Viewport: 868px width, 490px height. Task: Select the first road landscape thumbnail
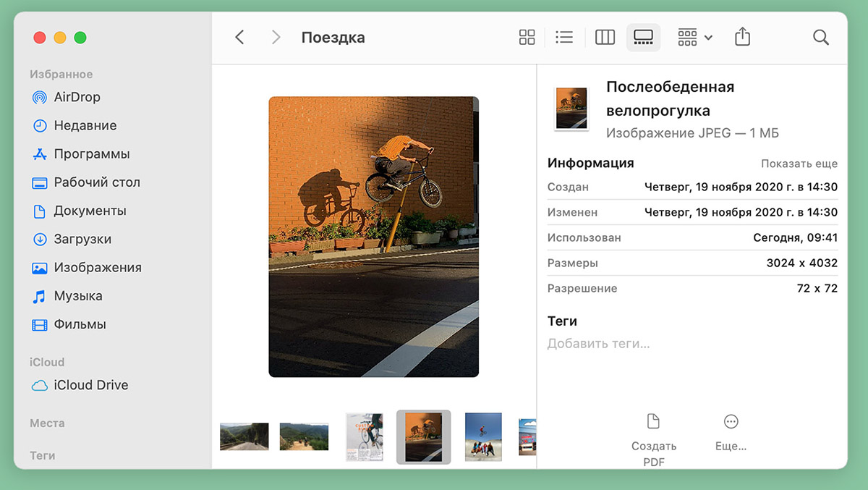[x=244, y=436]
